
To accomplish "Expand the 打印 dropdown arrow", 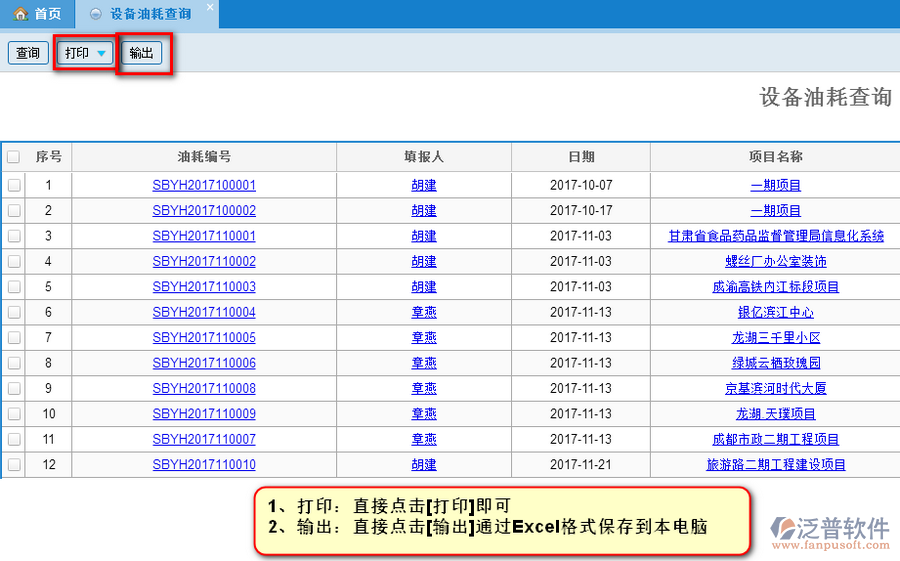I will click(101, 54).
